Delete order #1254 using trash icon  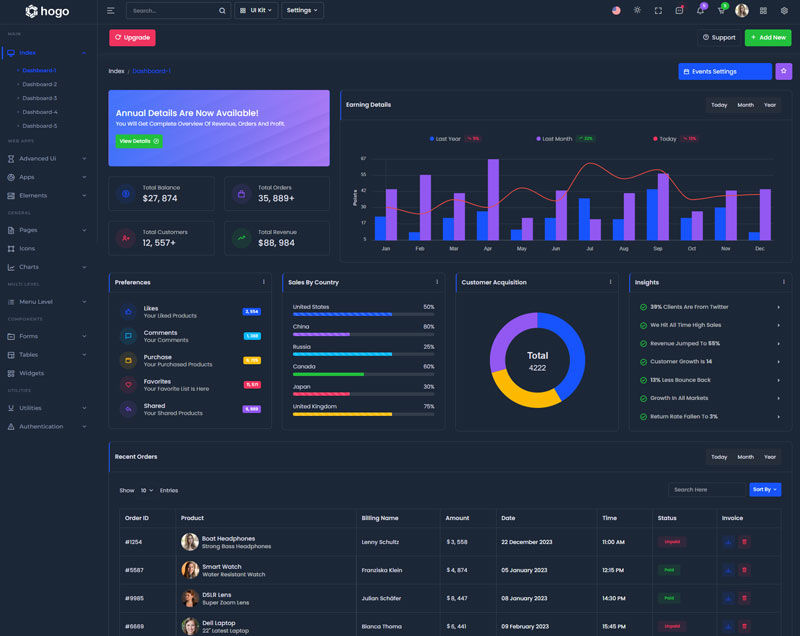click(x=744, y=542)
